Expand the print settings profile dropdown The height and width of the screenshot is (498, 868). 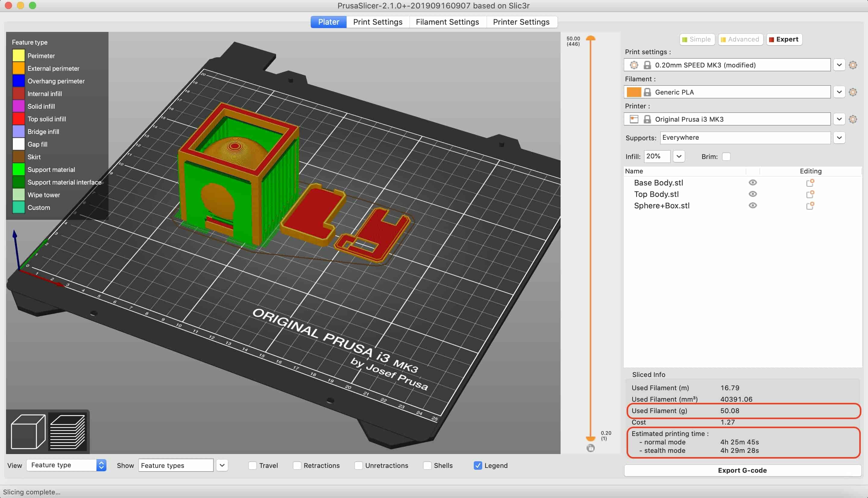[839, 64]
